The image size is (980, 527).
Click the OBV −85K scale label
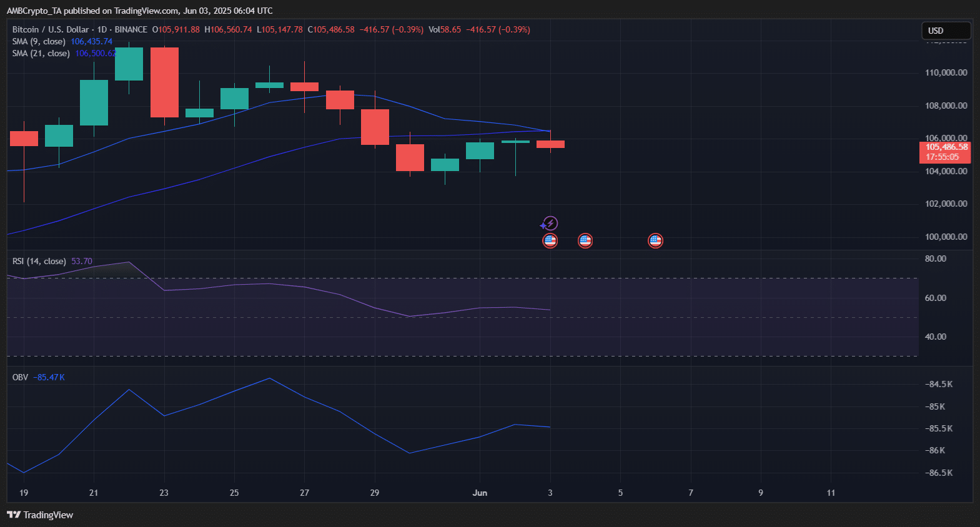(935, 406)
